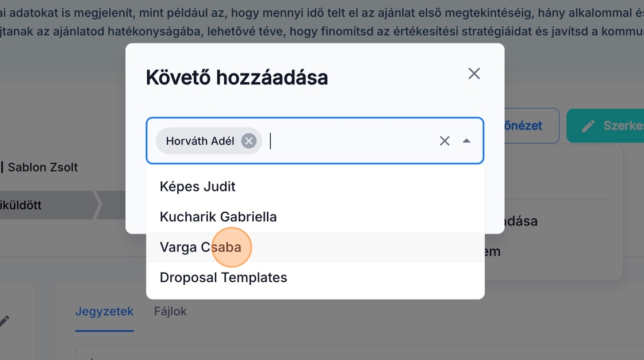Viewport: 644px width, 360px height.
Task: Select the stage after Kiküldött in the pipeline
Action: [x=113, y=205]
